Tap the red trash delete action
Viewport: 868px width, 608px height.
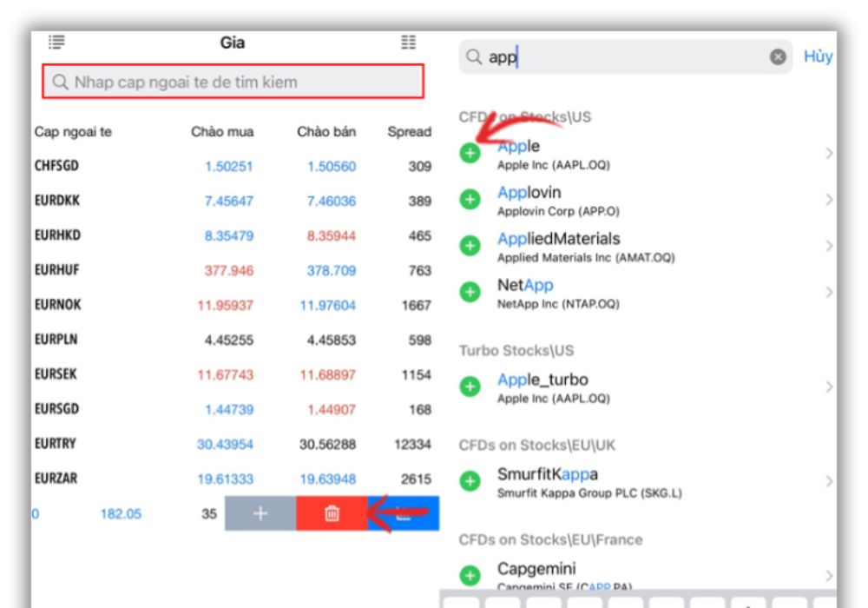[x=332, y=513]
